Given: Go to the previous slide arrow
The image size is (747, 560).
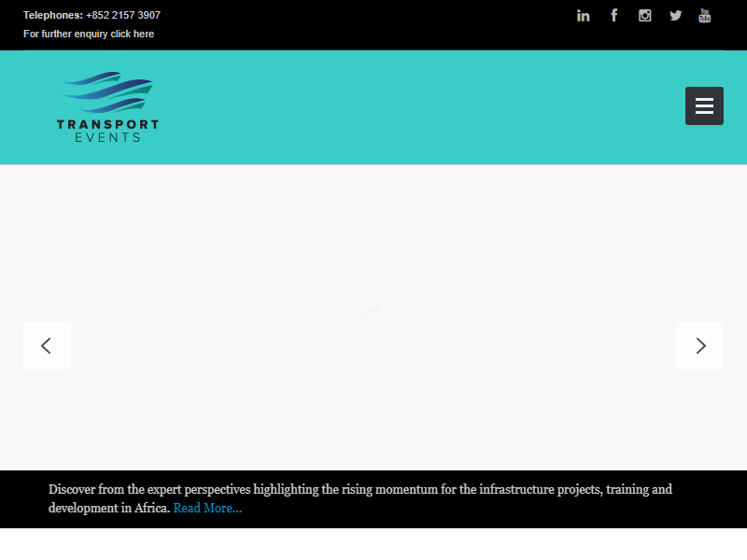Looking at the screenshot, I should click(47, 345).
